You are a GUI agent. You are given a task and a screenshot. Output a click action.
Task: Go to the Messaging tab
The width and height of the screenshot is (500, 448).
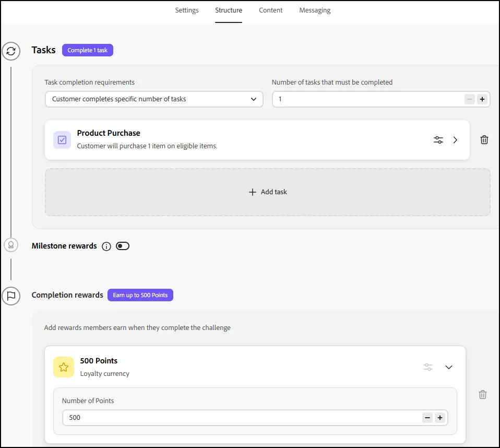point(315,10)
